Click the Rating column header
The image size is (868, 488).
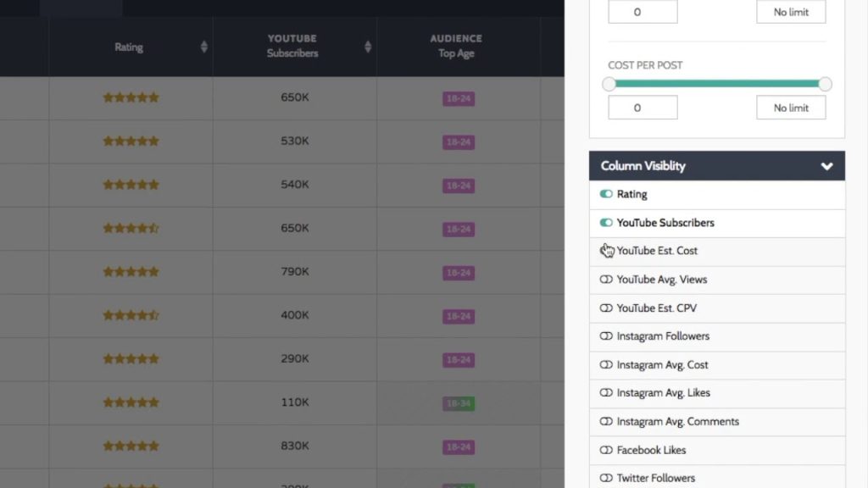131,47
